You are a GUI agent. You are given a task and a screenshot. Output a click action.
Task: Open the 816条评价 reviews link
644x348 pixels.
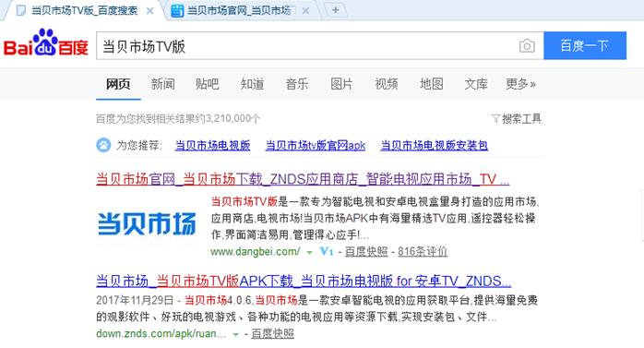pos(423,251)
